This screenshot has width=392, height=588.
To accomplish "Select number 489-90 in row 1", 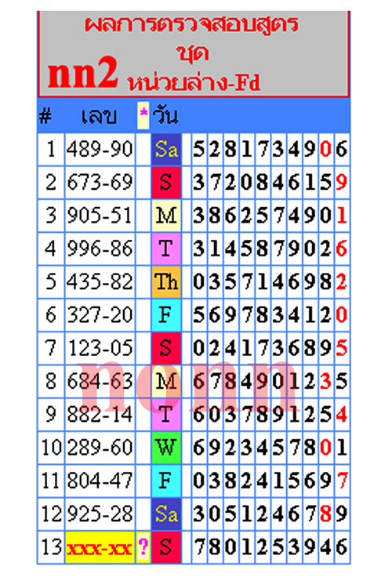I will (100, 149).
